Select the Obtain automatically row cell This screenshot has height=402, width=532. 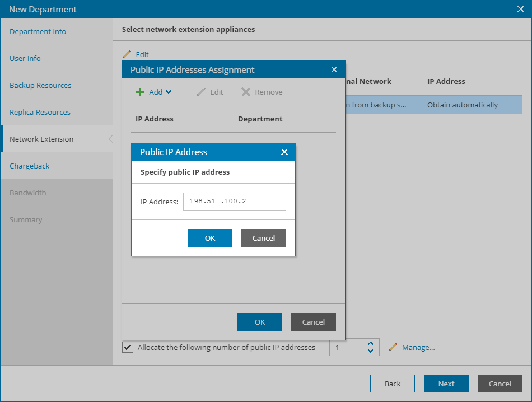463,105
